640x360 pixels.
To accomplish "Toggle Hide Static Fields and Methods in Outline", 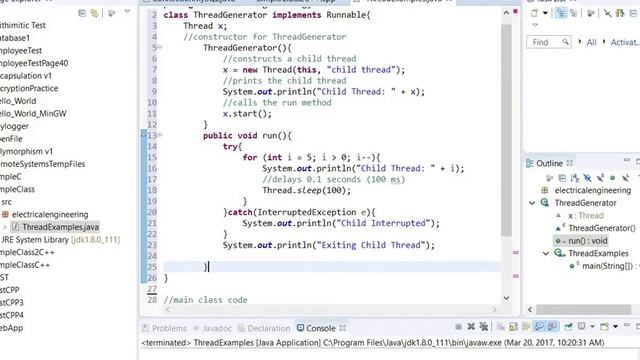I will pyautogui.click(x=600, y=178).
